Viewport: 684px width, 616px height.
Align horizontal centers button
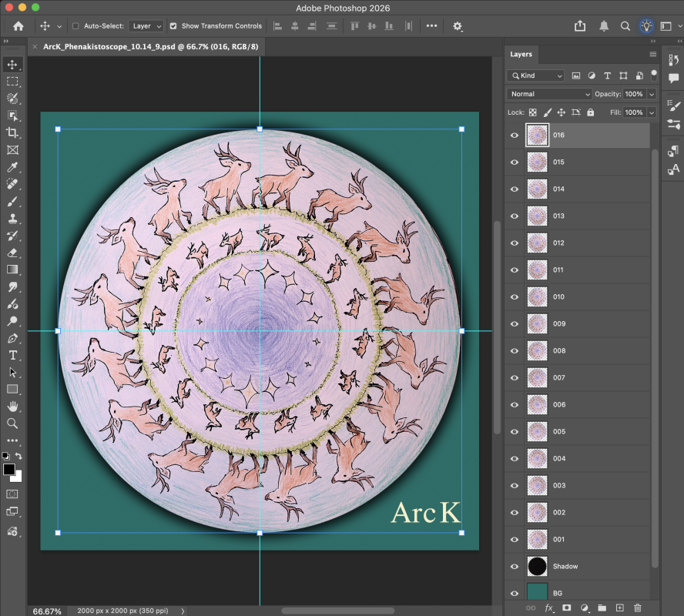295,26
